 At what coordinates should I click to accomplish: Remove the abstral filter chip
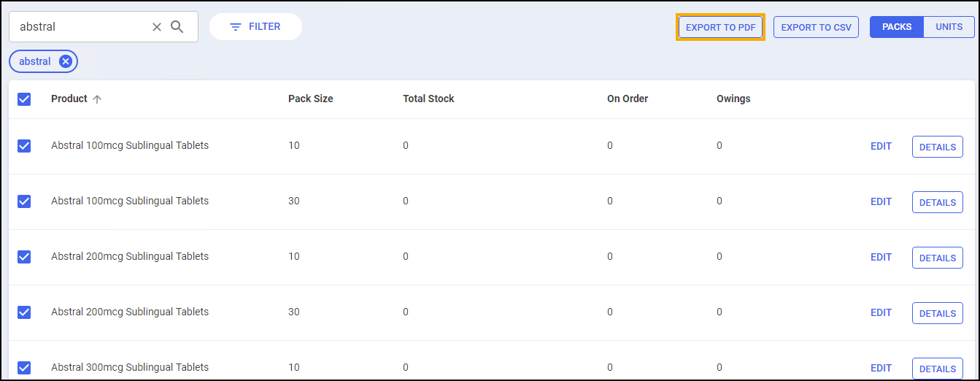pos(66,62)
